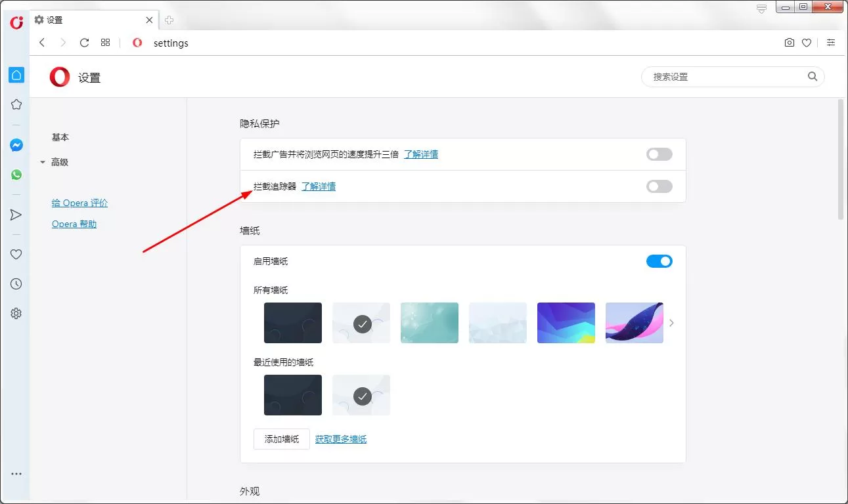The image size is (848, 504).
Task: Select the 设置 tab
Action: [x=93, y=20]
